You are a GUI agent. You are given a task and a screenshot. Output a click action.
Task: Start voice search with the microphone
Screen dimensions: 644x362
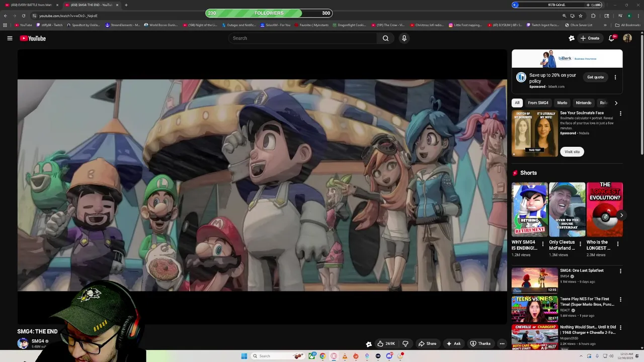(404, 38)
